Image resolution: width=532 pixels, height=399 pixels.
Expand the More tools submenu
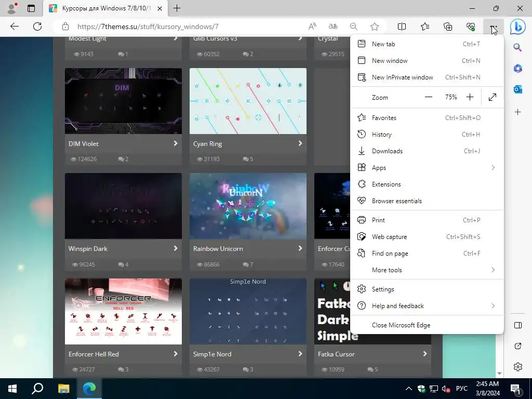click(427, 270)
